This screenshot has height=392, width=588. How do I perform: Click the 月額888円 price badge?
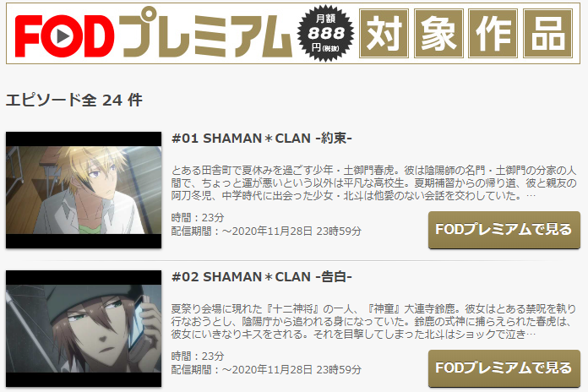pyautogui.click(x=325, y=34)
